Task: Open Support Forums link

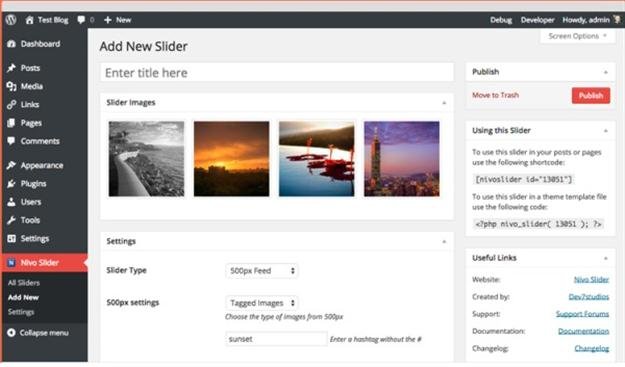Action: point(582,314)
